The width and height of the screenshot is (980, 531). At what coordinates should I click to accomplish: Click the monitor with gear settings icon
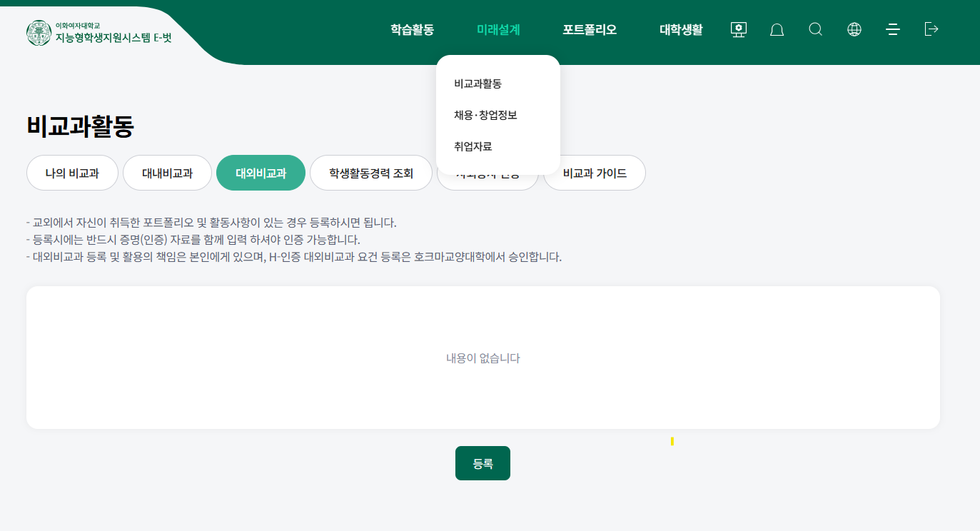pyautogui.click(x=739, y=29)
